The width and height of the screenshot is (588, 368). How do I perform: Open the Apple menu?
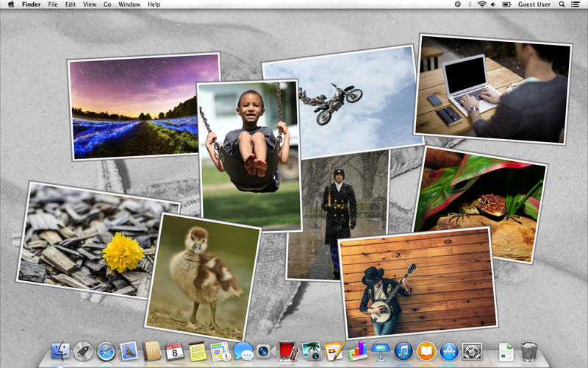pyautogui.click(x=11, y=4)
